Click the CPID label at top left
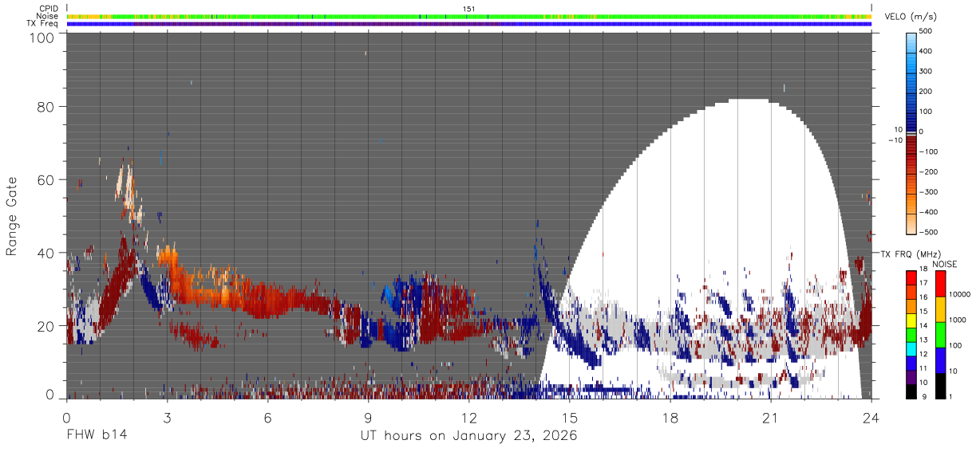 pos(49,9)
